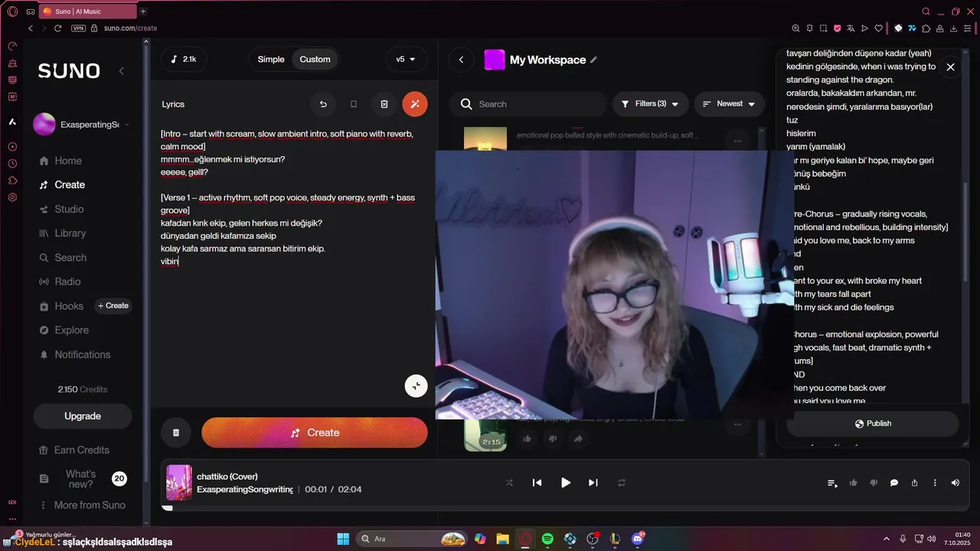Open File Explorer from the taskbar

click(502, 539)
